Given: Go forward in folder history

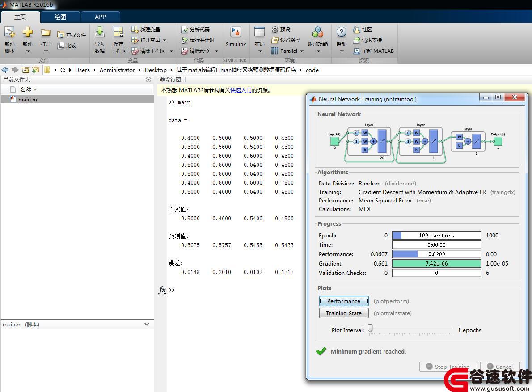Looking at the screenshot, I should coord(15,70).
